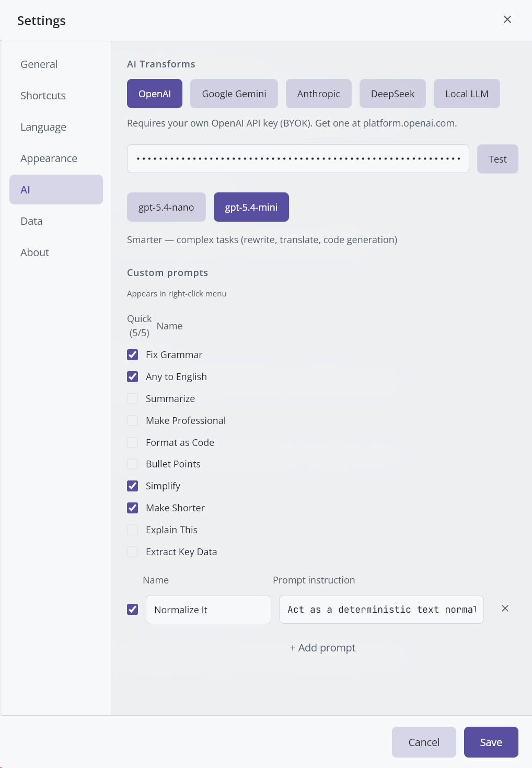Edit the prompt instruction text field
This screenshot has height=768, width=532.
click(381, 610)
